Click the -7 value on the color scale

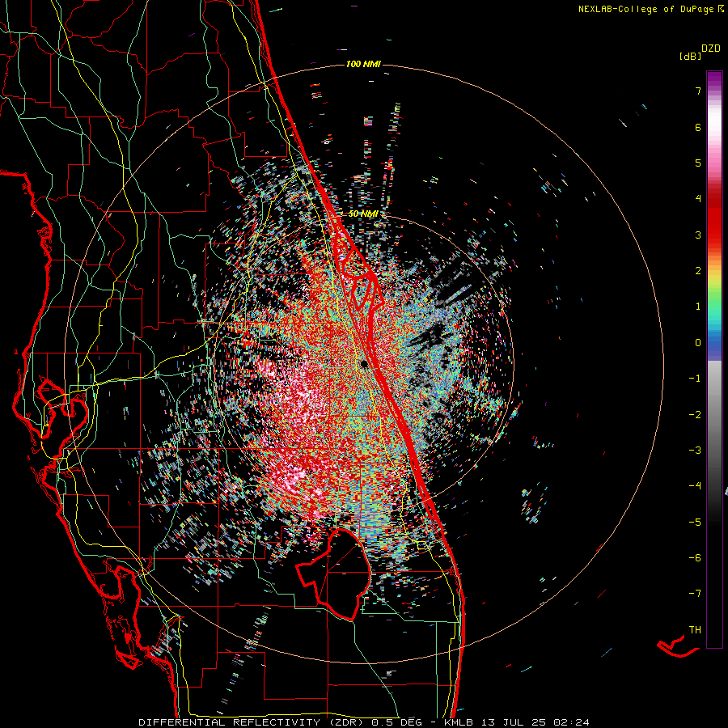coord(695,594)
